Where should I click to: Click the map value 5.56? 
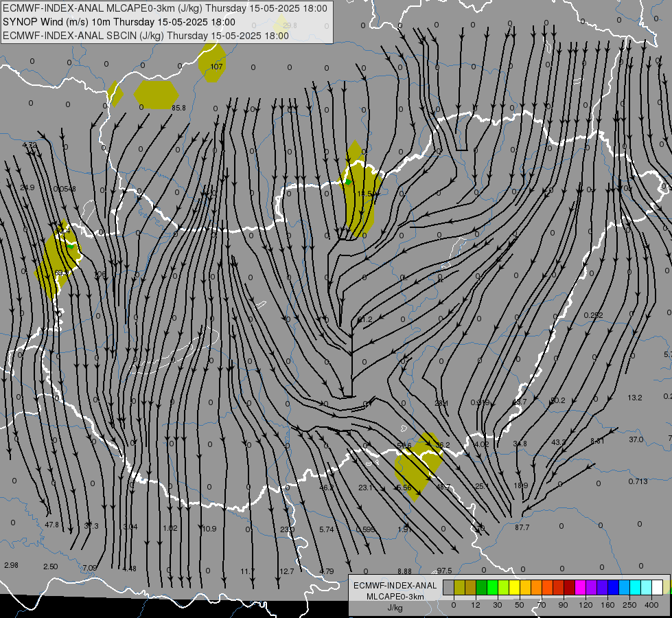pos(404,488)
